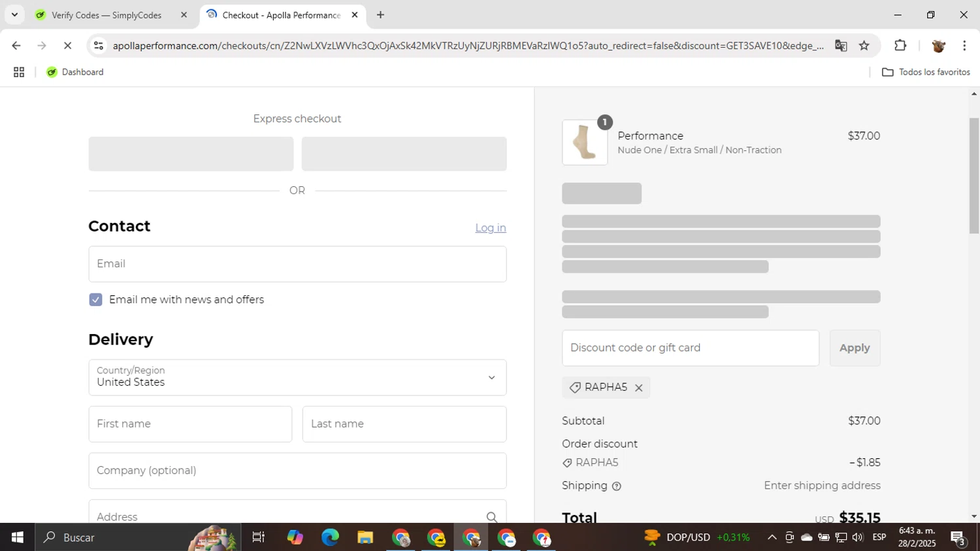Bookmark this page with the star

(864, 46)
